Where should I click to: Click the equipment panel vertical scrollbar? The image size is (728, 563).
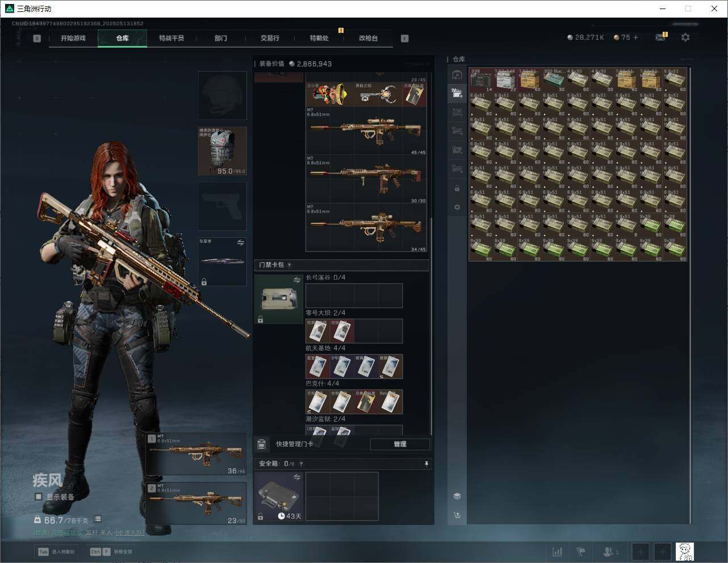(432, 326)
